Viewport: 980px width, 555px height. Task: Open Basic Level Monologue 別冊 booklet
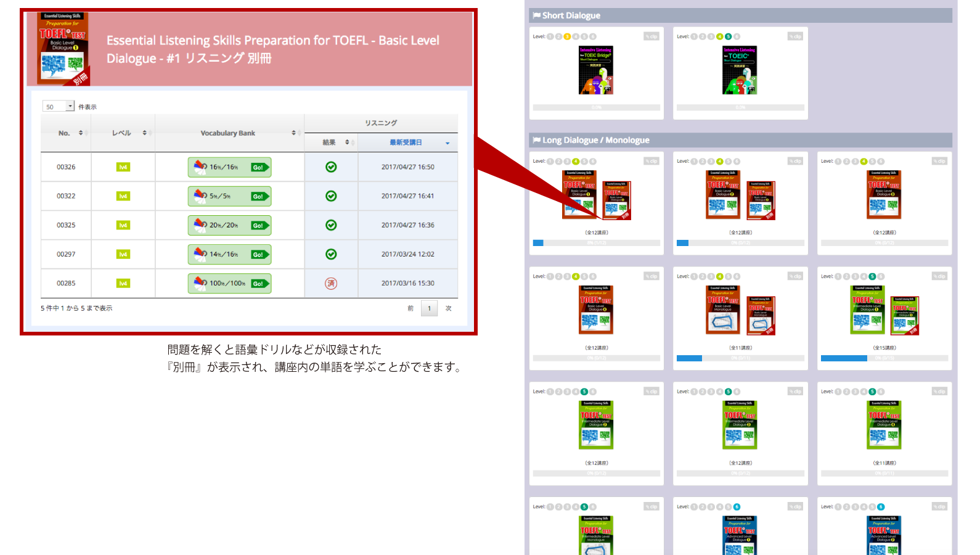click(761, 316)
